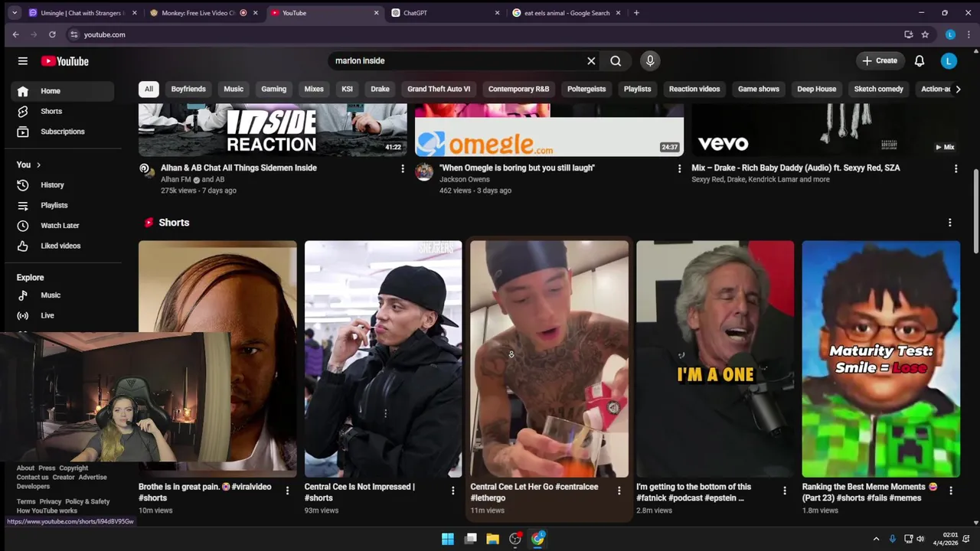980x551 pixels.
Task: Select the Contemporary R&B chip
Action: click(518, 89)
